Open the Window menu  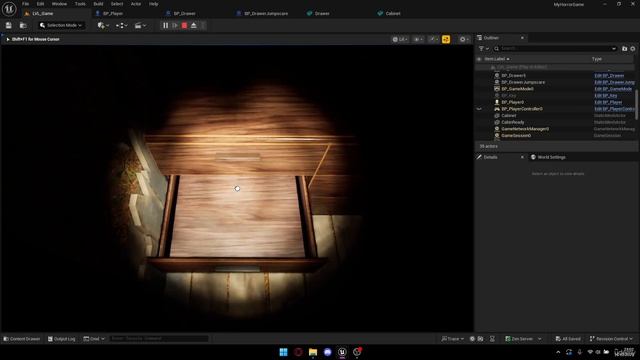pyautogui.click(x=59, y=4)
